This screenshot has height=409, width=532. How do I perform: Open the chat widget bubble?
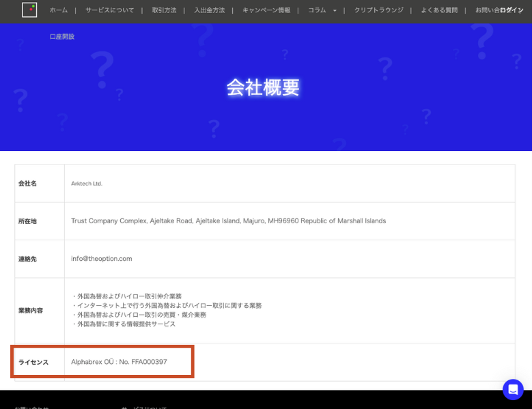513,389
